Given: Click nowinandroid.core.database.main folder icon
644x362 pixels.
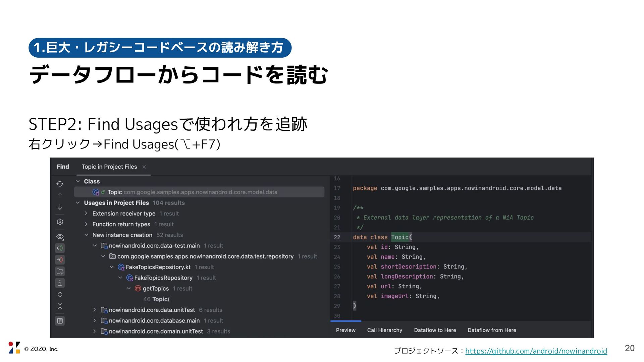Looking at the screenshot, I should tap(104, 321).
